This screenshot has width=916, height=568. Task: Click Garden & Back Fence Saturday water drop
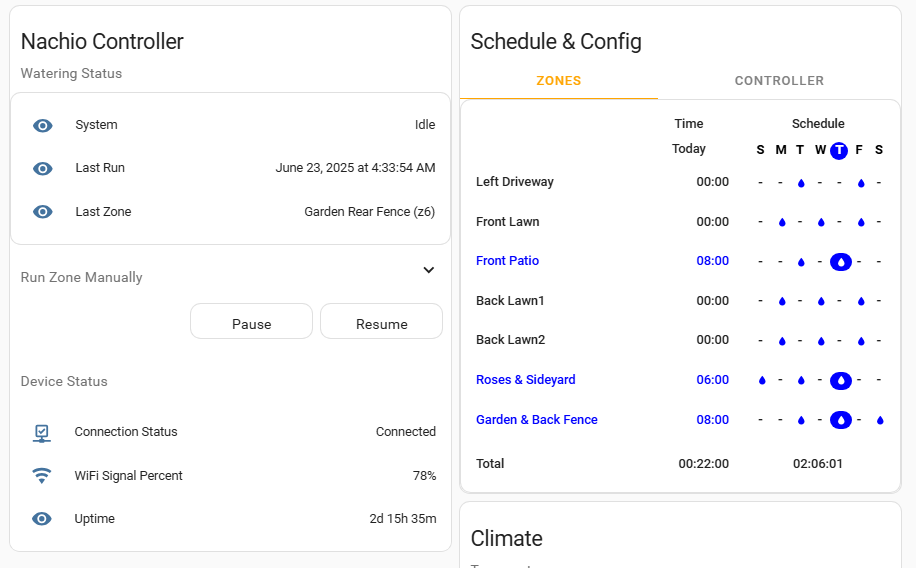(x=879, y=420)
